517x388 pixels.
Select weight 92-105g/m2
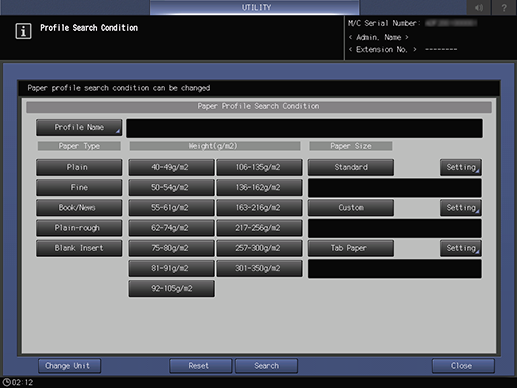[171, 289]
